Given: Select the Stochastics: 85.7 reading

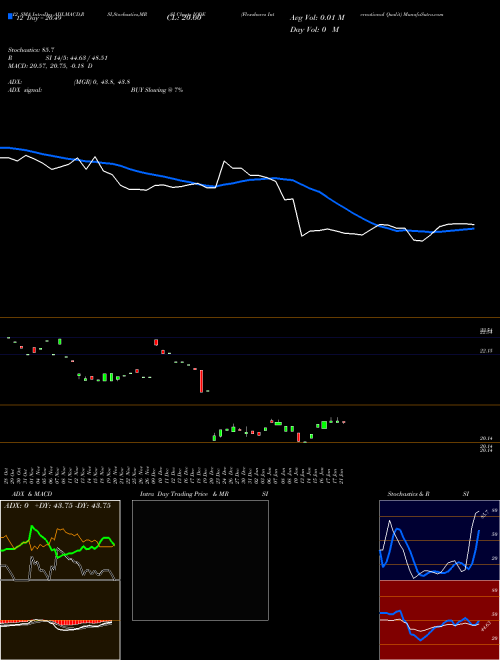Looking at the screenshot, I should tap(30, 50).
